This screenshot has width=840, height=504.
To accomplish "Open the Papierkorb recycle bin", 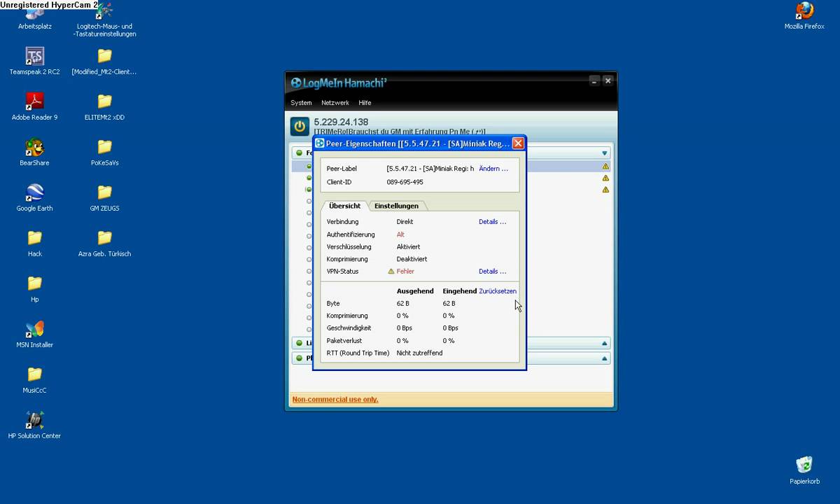I will pyautogui.click(x=804, y=470).
